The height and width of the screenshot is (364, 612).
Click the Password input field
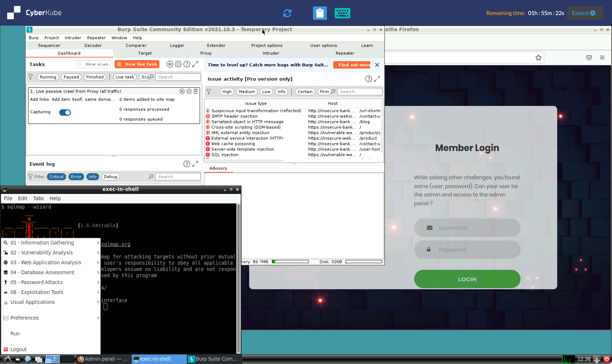point(467,250)
